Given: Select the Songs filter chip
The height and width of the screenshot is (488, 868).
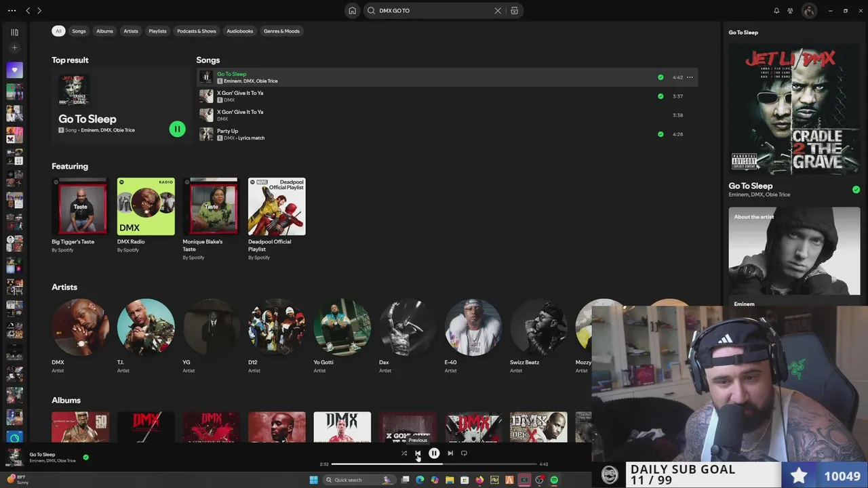Looking at the screenshot, I should tap(79, 31).
